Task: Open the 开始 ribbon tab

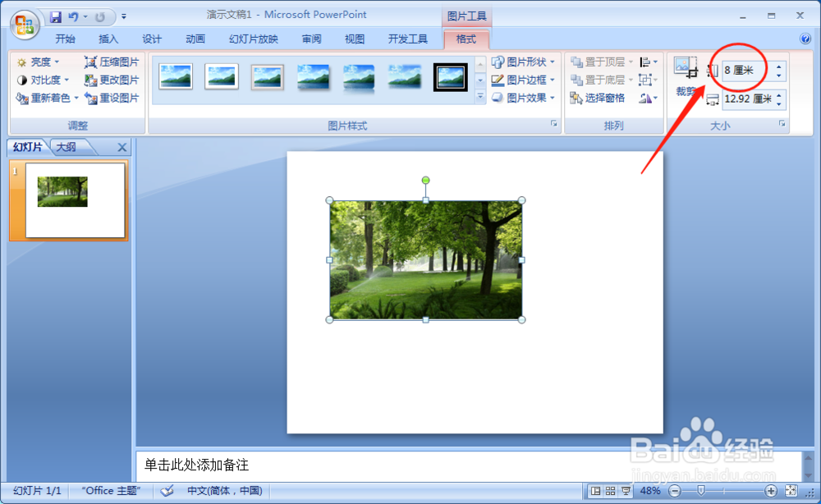Action: 65,39
